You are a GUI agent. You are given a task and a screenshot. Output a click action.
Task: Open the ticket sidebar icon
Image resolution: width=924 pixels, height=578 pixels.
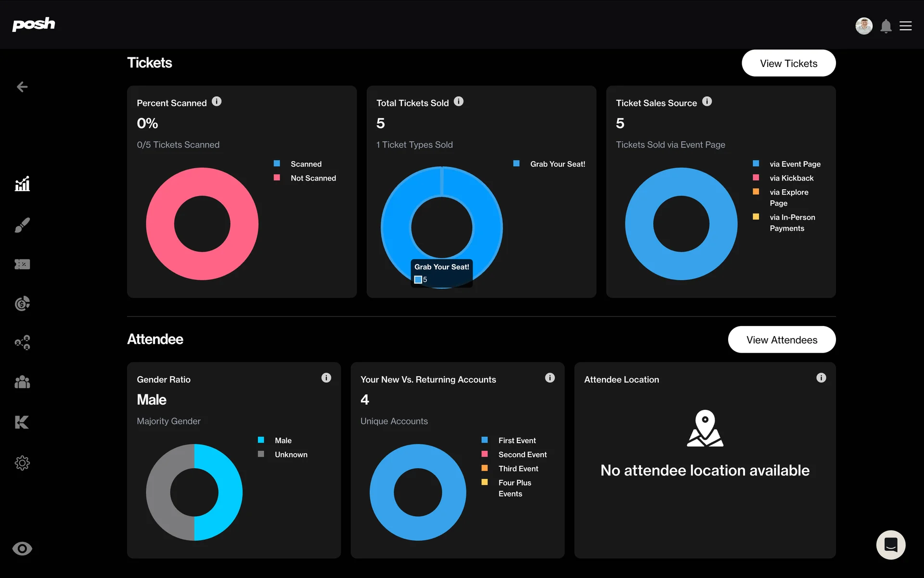tap(22, 264)
